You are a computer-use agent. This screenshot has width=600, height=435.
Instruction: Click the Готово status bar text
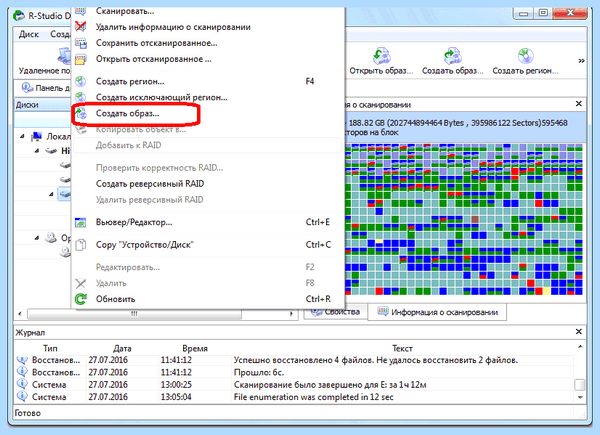(x=28, y=413)
